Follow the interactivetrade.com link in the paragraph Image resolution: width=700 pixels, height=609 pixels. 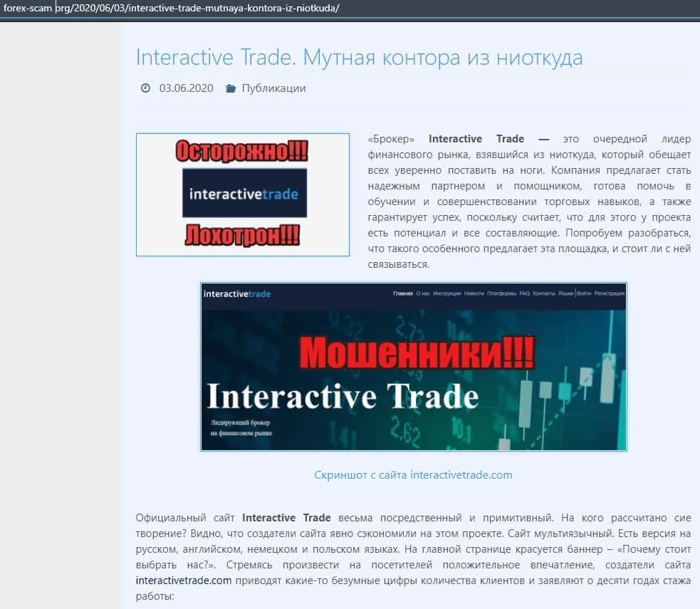184,581
